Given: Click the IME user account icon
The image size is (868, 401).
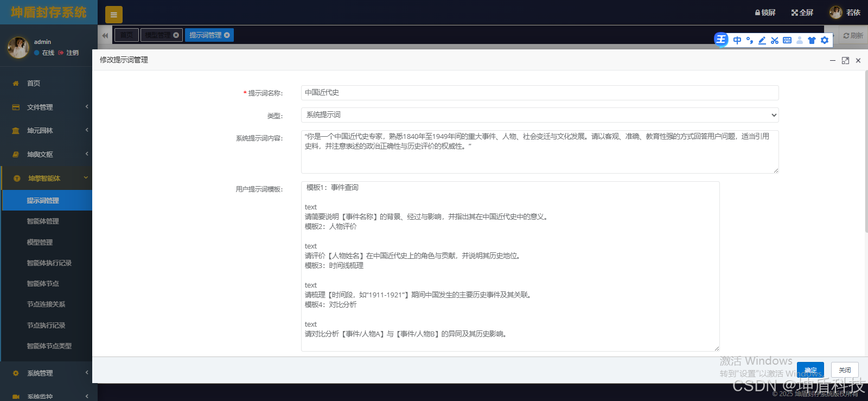Looking at the screenshot, I should click(x=799, y=40).
